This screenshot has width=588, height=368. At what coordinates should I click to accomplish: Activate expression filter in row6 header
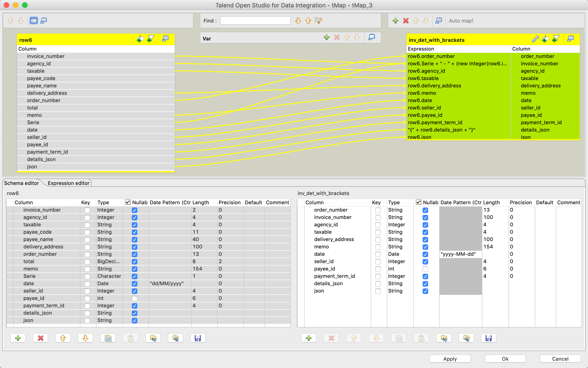[x=151, y=39]
